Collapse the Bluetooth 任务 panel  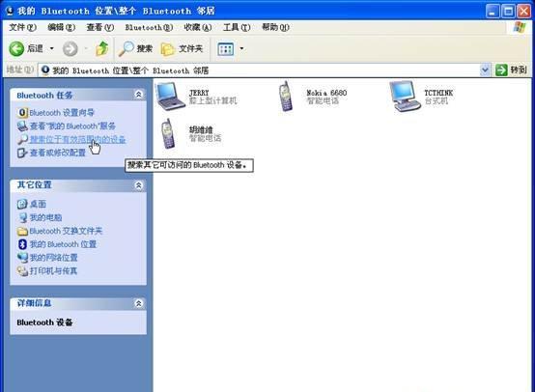tap(138, 95)
